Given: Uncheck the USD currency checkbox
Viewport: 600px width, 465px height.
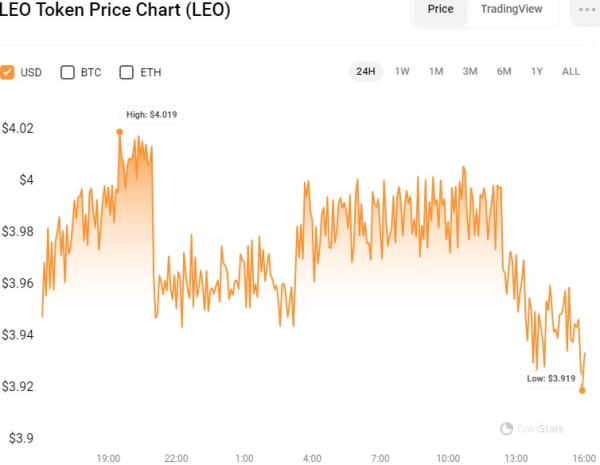Looking at the screenshot, I should click(7, 72).
